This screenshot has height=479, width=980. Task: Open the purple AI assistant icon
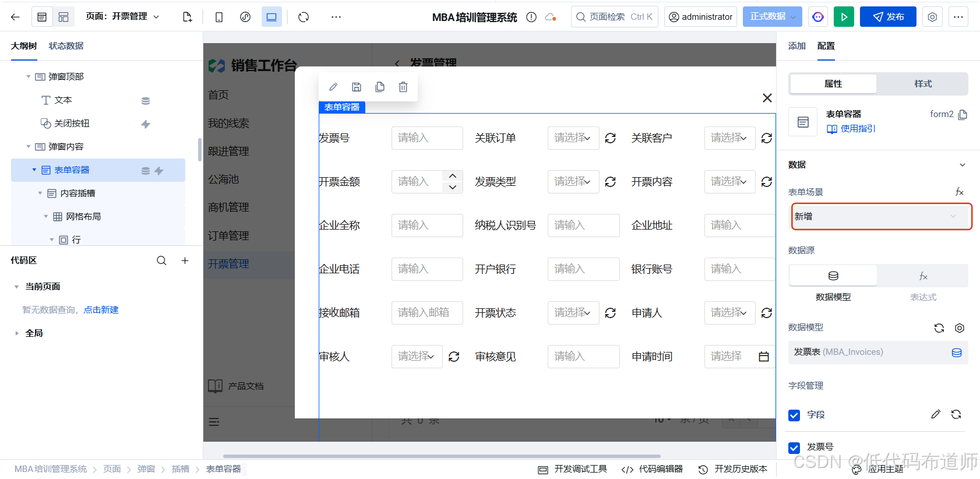pos(818,17)
